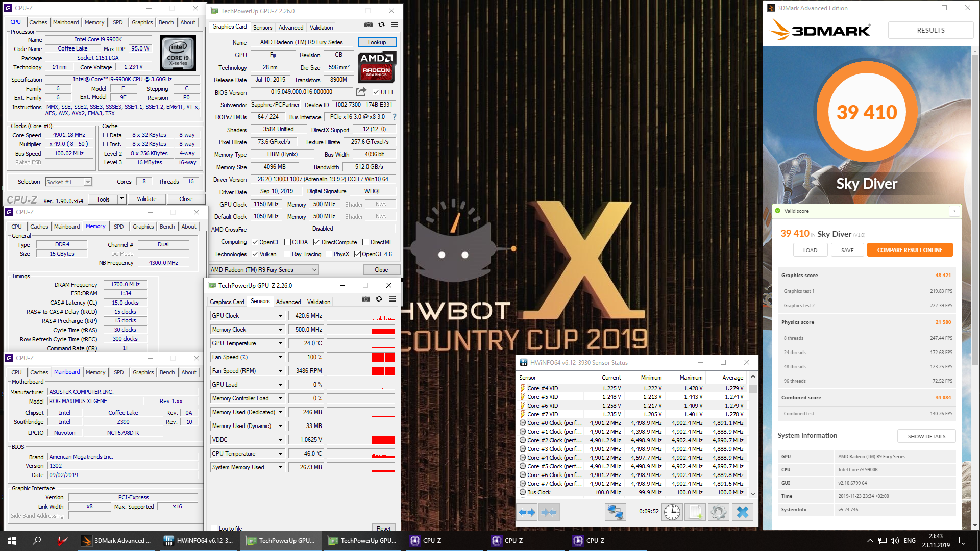
Task: Toggle the Ray Tracing checkbox
Action: [287, 254]
